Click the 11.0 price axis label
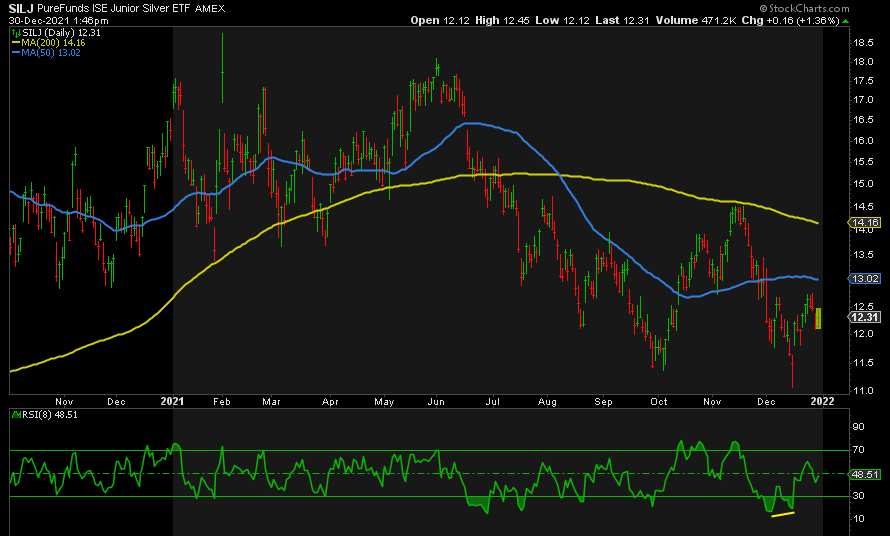This screenshot has height=536, width=890. (x=863, y=391)
